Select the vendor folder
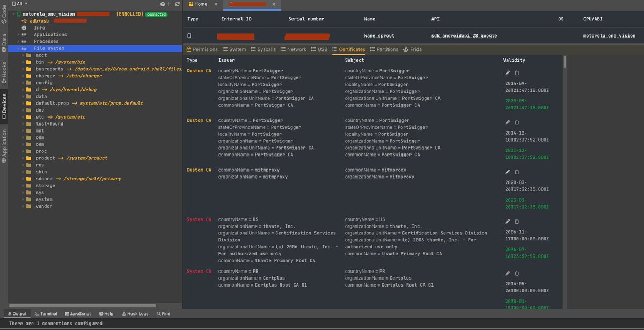Image resolution: width=644 pixels, height=330 pixels. pos(44,206)
